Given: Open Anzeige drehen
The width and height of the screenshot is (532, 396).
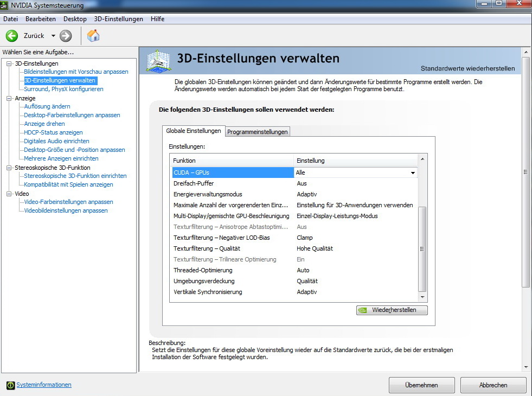Looking at the screenshot, I should (44, 124).
